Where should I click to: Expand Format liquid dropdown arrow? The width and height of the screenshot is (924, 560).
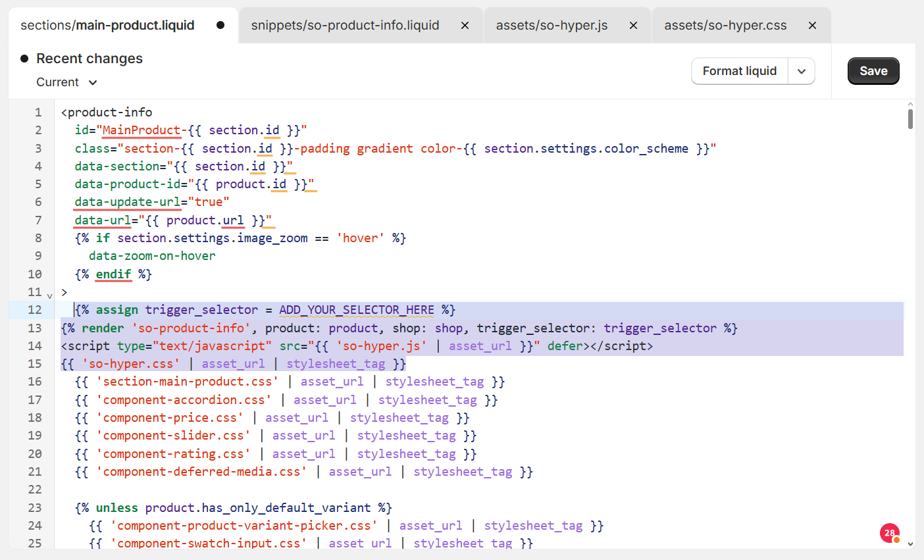click(802, 71)
